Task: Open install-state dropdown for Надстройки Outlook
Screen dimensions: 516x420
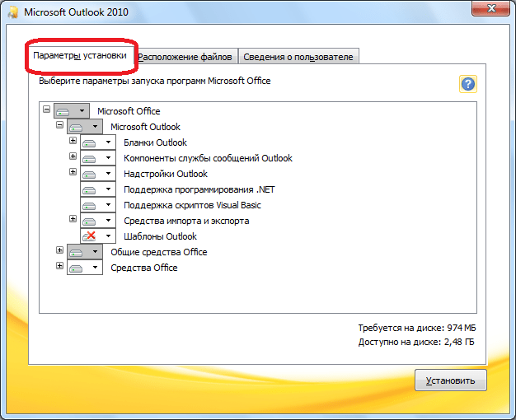Action: point(98,174)
